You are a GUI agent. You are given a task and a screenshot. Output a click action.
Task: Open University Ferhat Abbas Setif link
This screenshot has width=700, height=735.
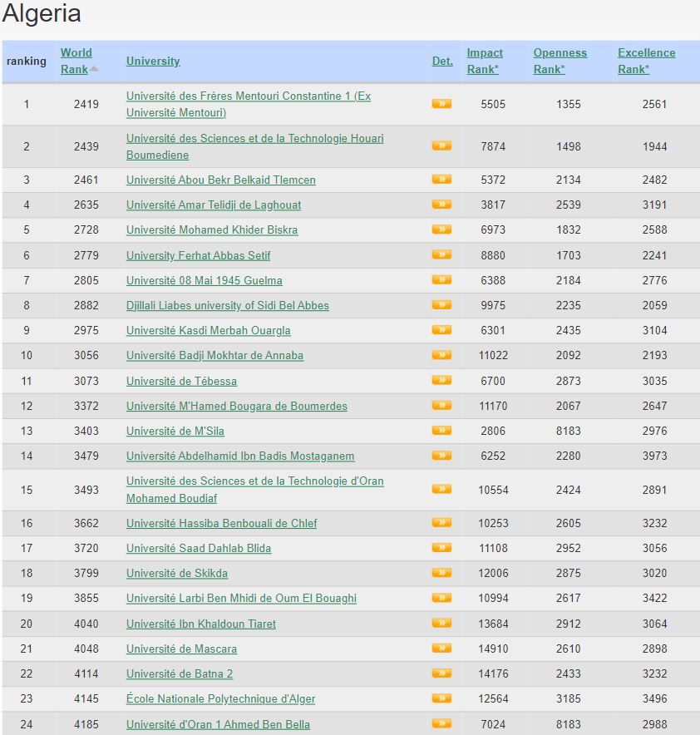[x=198, y=255]
